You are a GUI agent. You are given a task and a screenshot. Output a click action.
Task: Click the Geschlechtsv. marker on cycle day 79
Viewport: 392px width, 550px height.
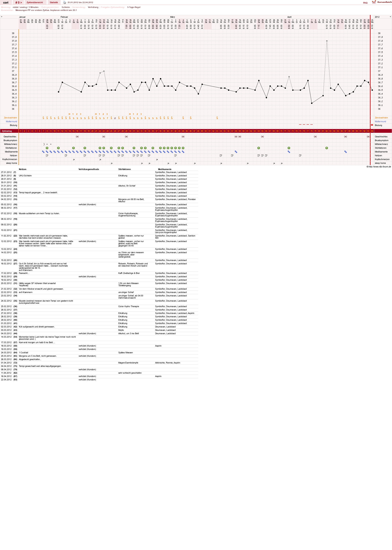pos(315,137)
